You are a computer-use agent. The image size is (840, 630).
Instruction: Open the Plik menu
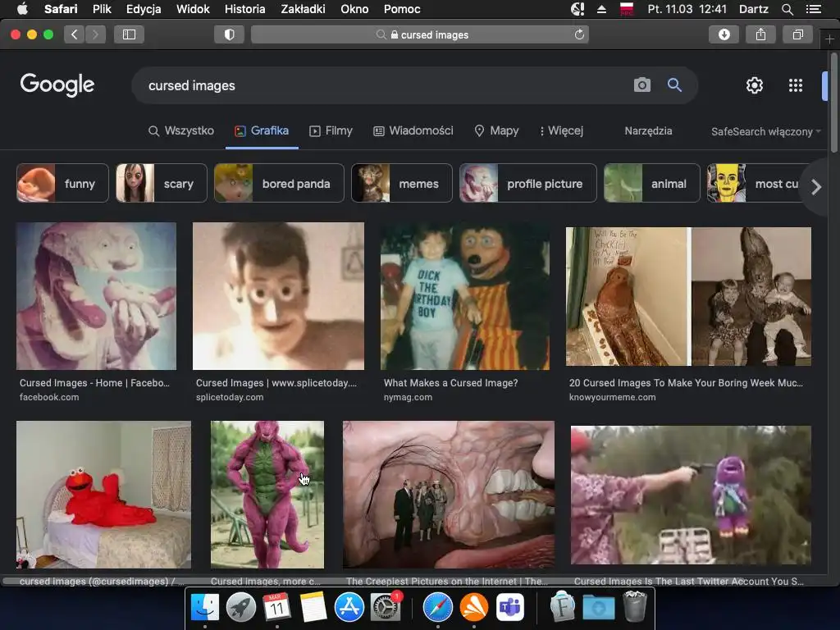[102, 9]
